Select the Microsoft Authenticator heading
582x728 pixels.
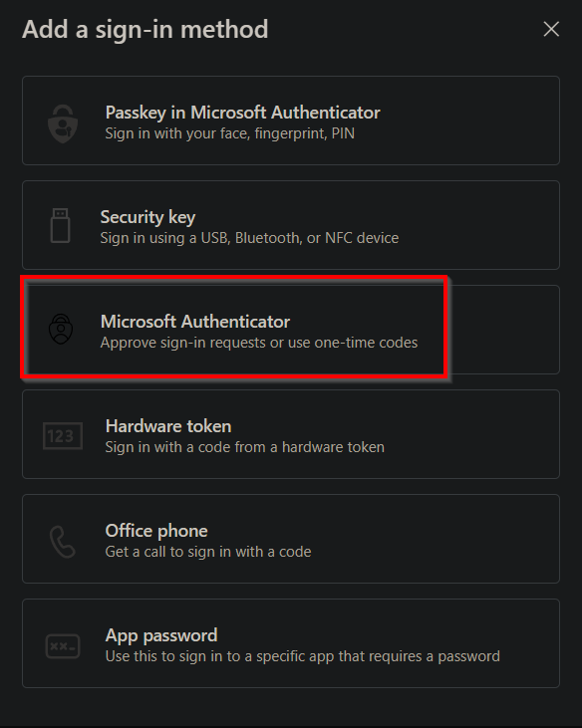tap(195, 322)
